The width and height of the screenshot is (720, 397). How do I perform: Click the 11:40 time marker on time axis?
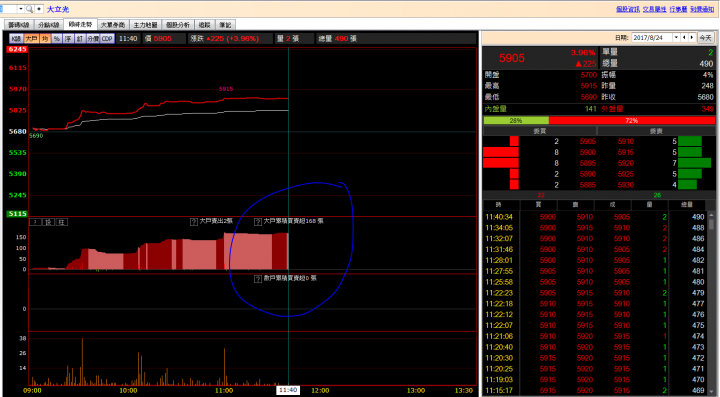click(288, 390)
